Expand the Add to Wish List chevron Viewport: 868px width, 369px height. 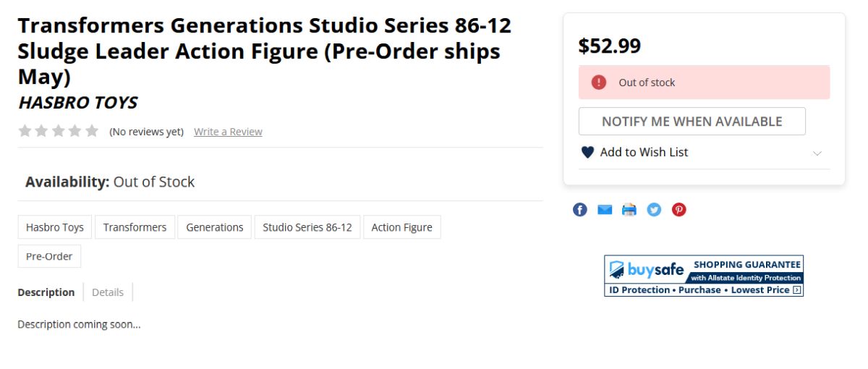click(x=817, y=153)
